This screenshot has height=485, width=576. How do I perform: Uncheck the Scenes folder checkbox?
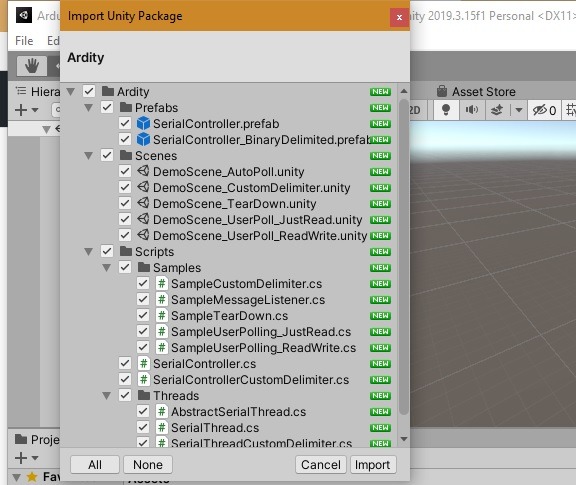[107, 155]
